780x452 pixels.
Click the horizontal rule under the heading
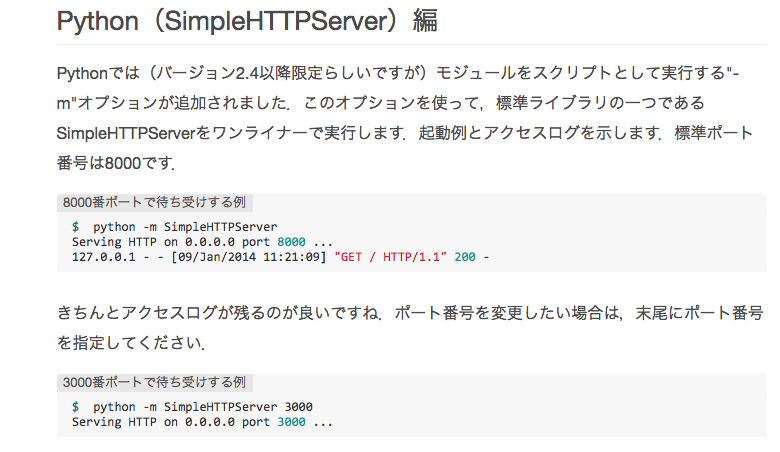tap(411, 44)
